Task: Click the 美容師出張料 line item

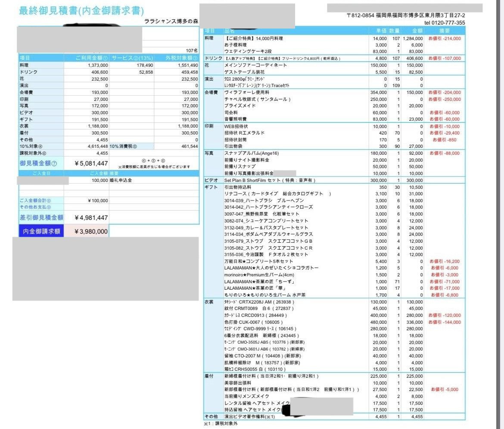Action: point(238,383)
